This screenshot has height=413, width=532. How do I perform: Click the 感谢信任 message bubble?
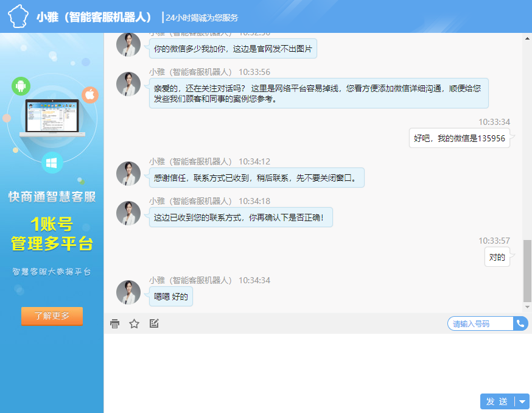pos(256,178)
